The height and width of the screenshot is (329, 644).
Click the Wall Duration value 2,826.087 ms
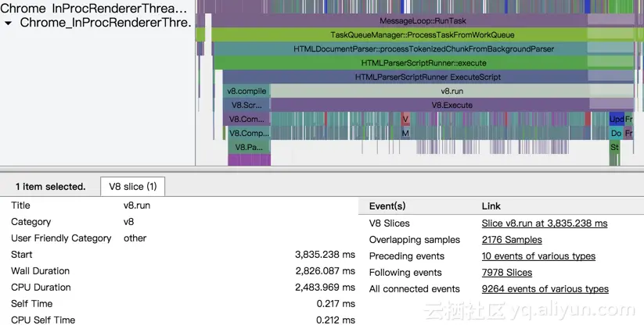pos(326,270)
